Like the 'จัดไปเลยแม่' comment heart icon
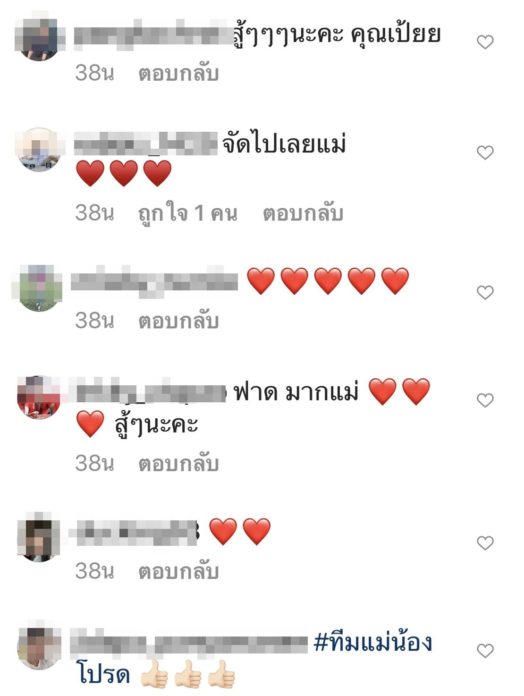This screenshot has height=696, width=524. pyautogui.click(x=485, y=152)
